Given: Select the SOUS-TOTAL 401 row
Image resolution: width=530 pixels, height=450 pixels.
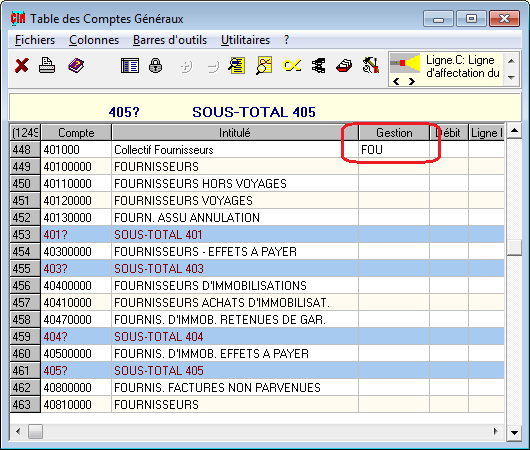Looking at the screenshot, I should coord(257,235).
